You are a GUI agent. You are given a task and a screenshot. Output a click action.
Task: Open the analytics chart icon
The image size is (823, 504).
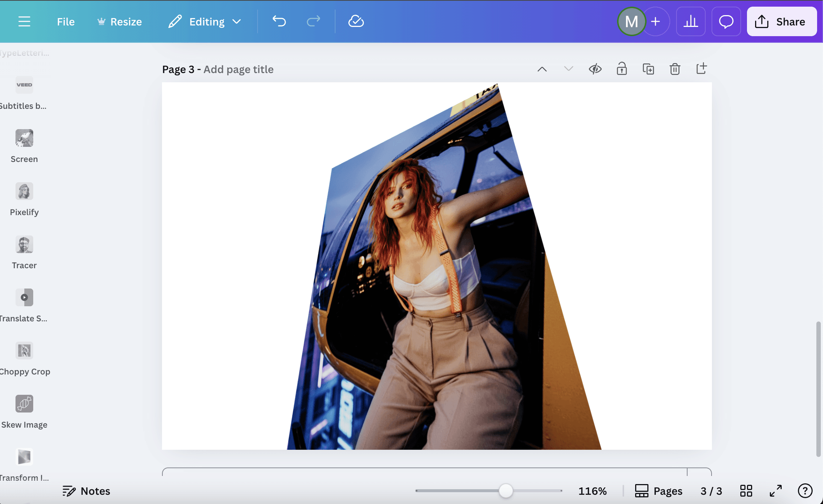tap(691, 21)
